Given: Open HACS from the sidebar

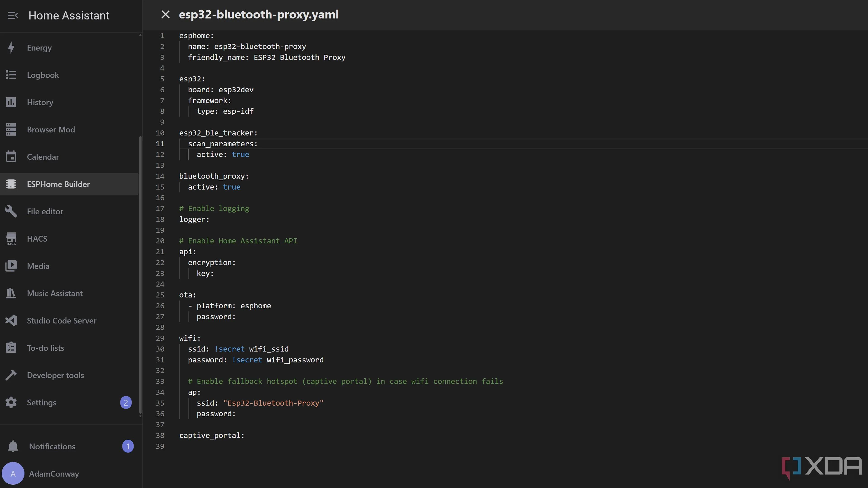Looking at the screenshot, I should point(69,238).
